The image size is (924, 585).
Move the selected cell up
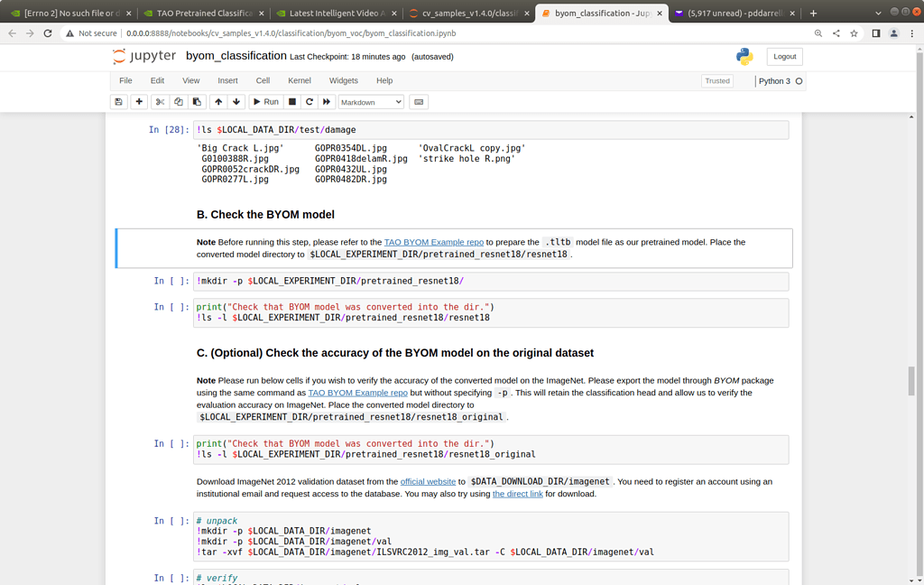point(218,102)
